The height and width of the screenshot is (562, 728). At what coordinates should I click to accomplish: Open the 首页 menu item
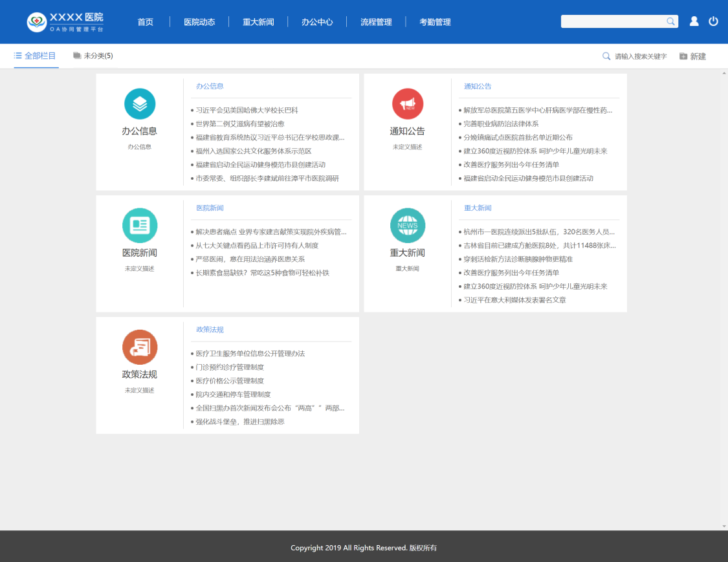[146, 22]
